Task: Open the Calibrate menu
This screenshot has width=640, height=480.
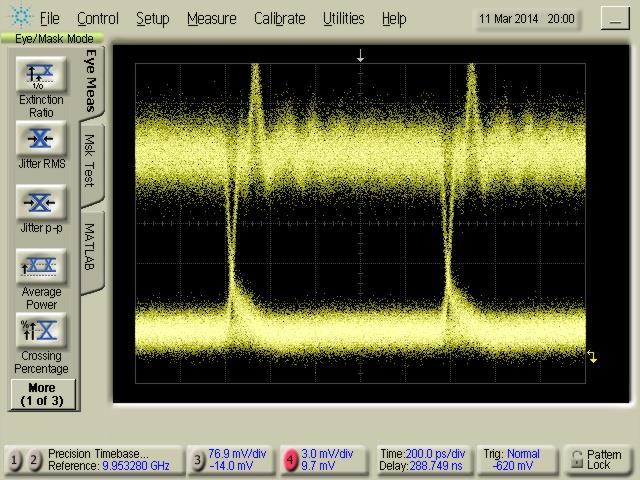Action: tap(280, 19)
